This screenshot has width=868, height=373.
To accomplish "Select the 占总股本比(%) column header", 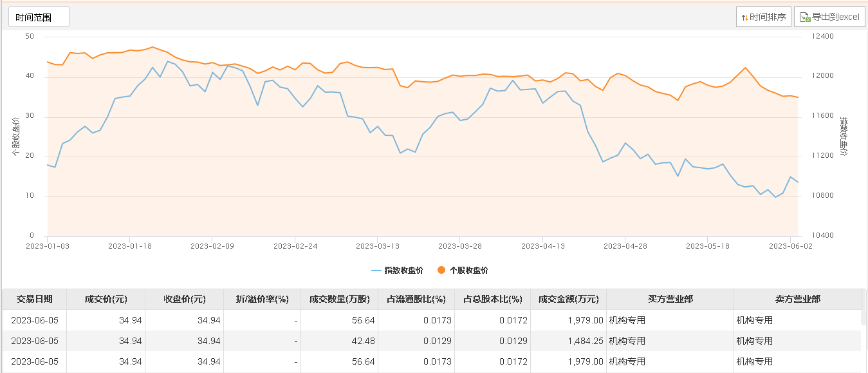I will click(493, 300).
